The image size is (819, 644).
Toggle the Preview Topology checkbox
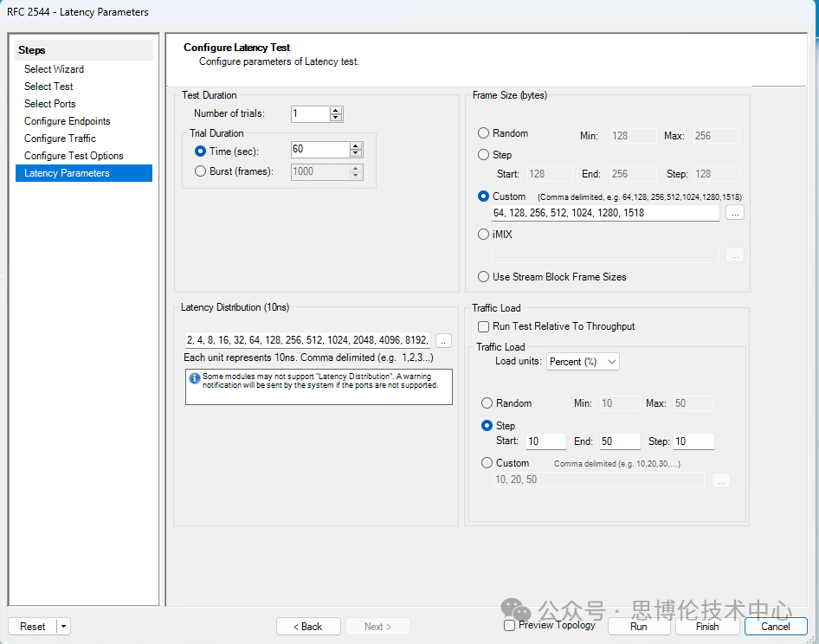[x=510, y=625]
